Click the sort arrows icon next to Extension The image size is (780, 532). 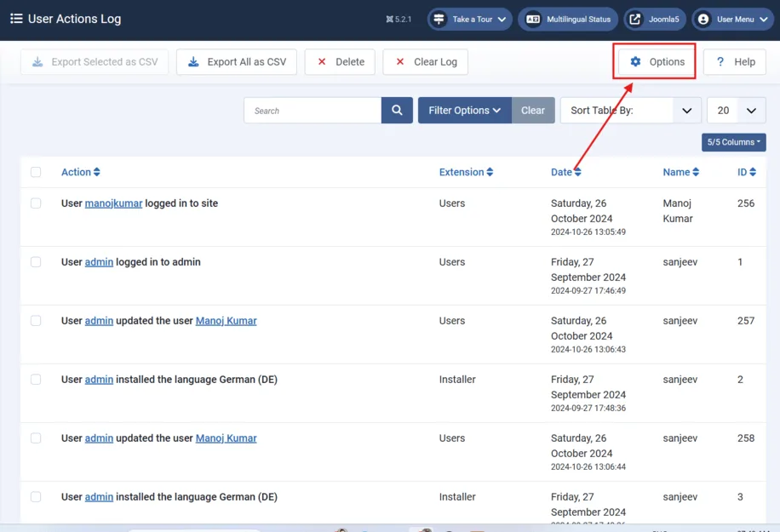click(490, 172)
